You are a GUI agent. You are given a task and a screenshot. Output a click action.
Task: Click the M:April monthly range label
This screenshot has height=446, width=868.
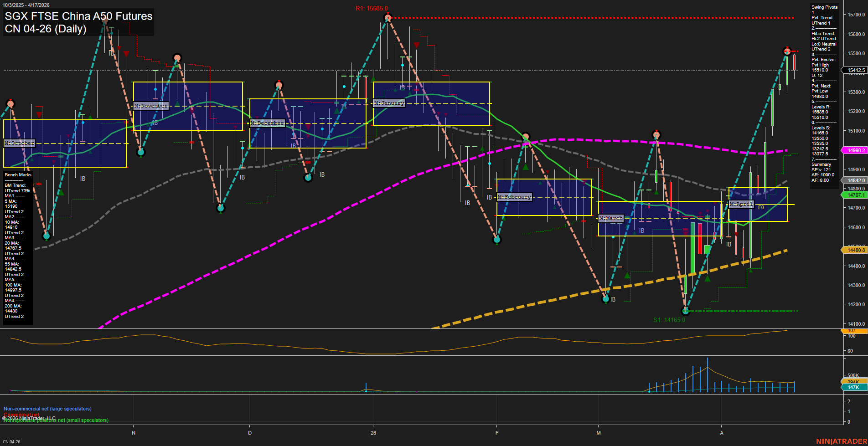741,204
